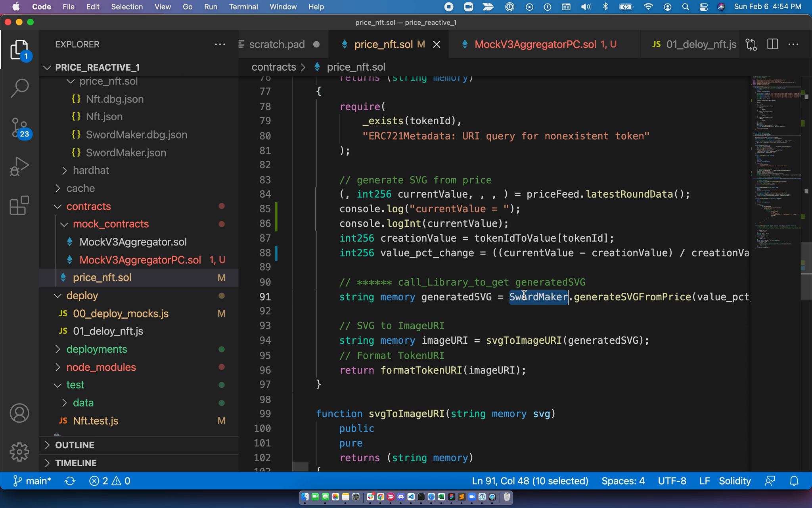Open 00_deploy_mocks.js in explorer
Viewport: 812px width, 508px height.
(x=139, y=314)
